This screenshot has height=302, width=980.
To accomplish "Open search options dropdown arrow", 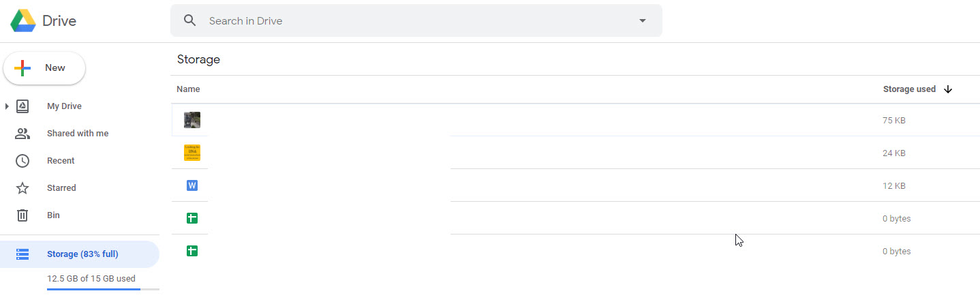I will click(642, 20).
